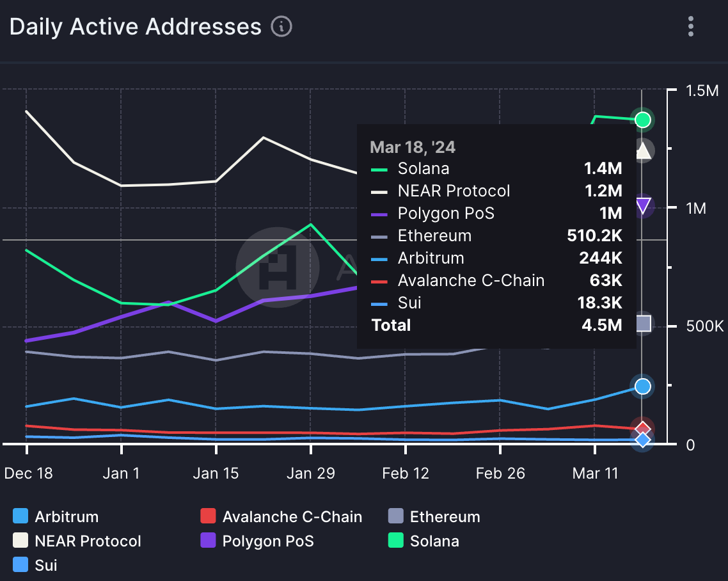The image size is (728, 581).
Task: Click the 500K y-axis label
Action: pos(705,326)
